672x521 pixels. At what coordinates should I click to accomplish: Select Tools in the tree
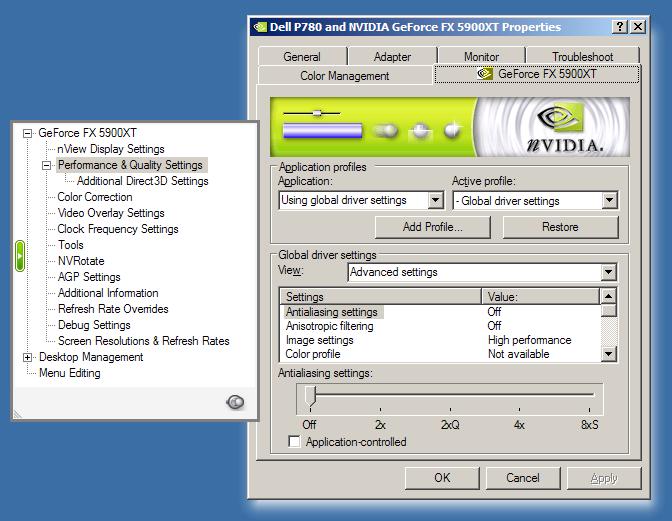71,245
